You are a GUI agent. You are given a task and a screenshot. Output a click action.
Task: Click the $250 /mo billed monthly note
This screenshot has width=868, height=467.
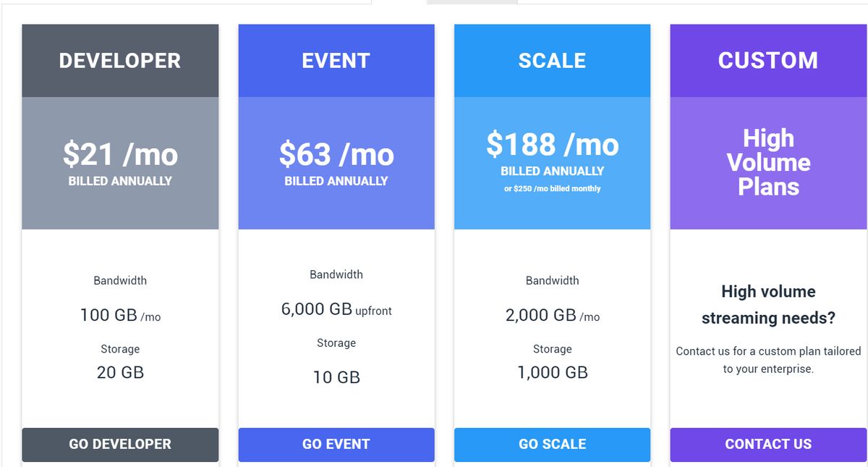(552, 188)
